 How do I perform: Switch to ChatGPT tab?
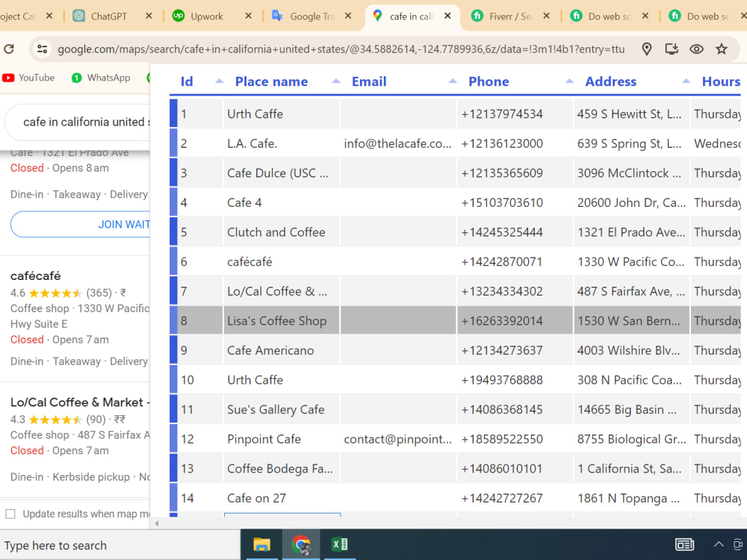click(x=107, y=16)
